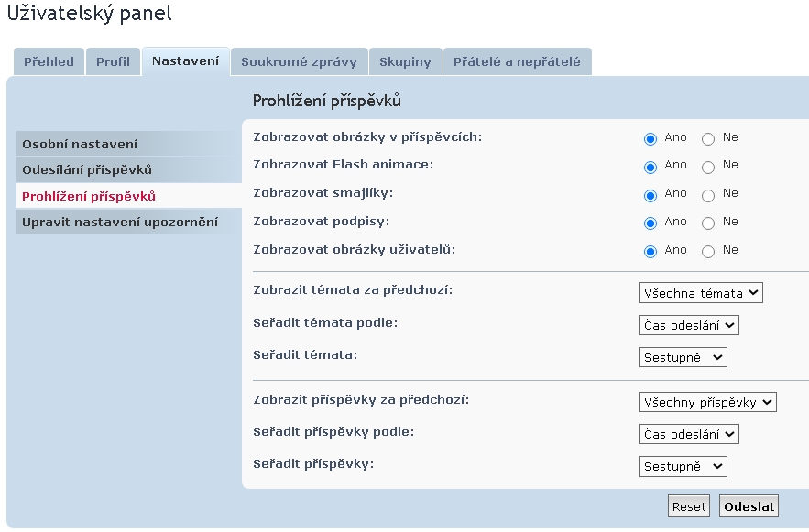Open Upravit nastavení upozornění in the sidebar
Viewport: 809px width, 532px height.
click(120, 222)
